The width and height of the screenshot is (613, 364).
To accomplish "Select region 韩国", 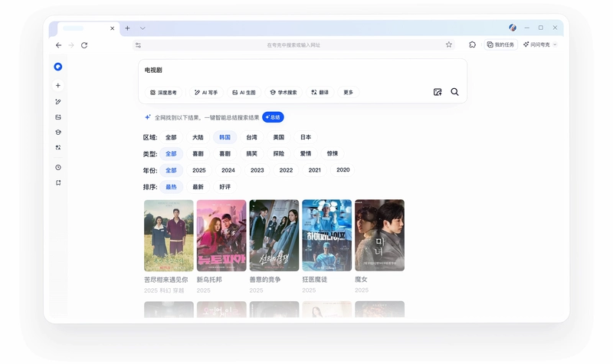I will [x=225, y=137].
